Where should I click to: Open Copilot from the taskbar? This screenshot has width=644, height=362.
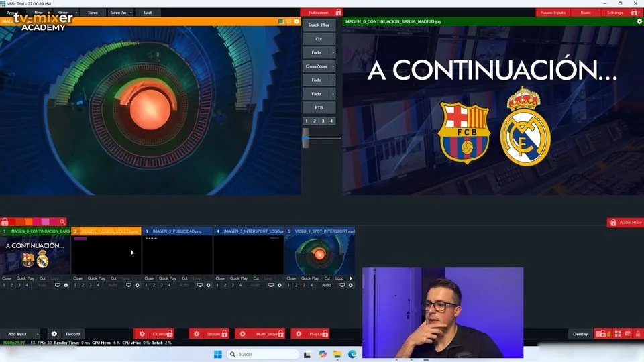click(323, 354)
